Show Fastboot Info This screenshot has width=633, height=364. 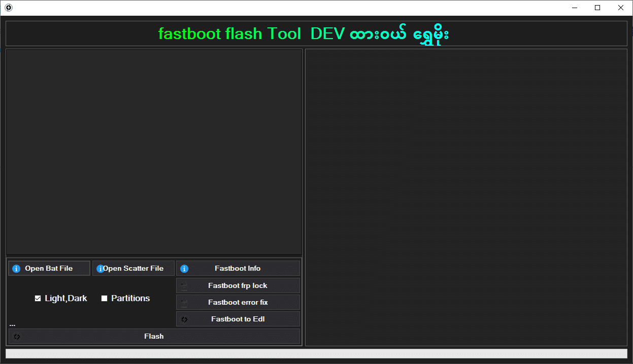238,269
